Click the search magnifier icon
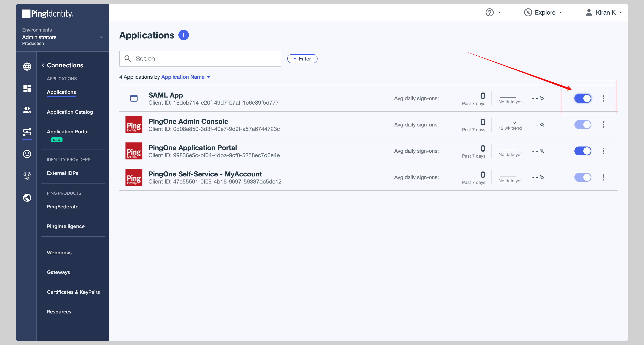 (x=128, y=58)
